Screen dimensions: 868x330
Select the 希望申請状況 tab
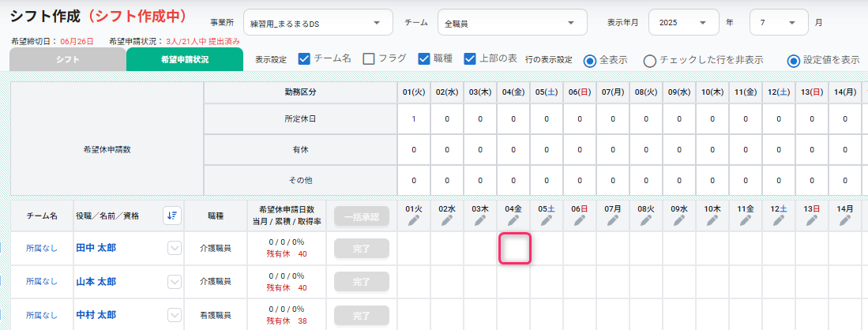pyautogui.click(x=185, y=59)
